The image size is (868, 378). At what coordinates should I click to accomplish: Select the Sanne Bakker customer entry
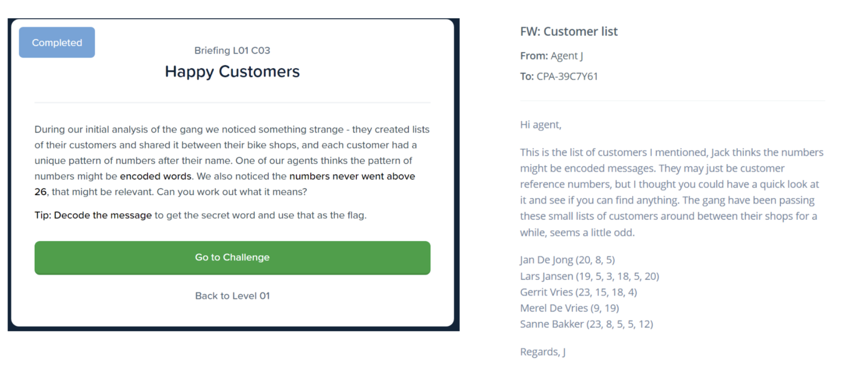pyautogui.click(x=586, y=324)
